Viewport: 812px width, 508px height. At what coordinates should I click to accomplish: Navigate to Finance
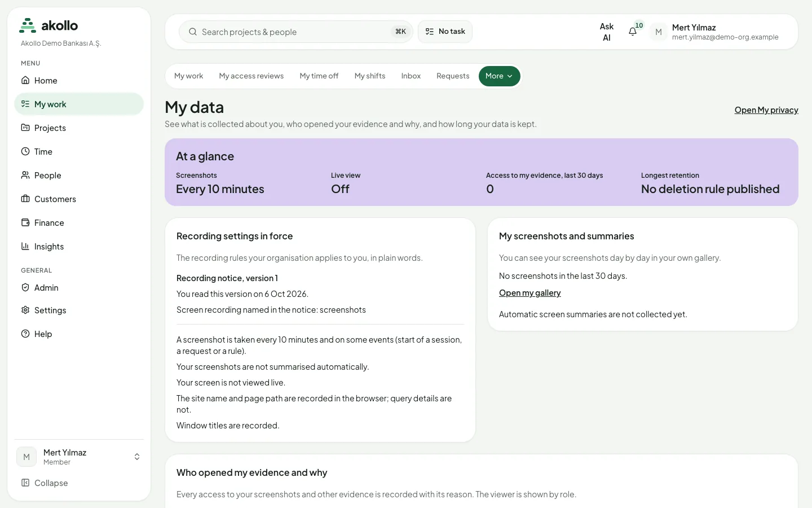click(x=79, y=223)
